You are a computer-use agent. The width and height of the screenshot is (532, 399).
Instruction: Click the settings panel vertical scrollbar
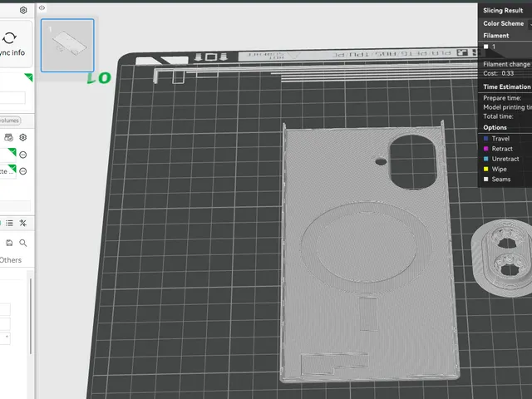31,316
